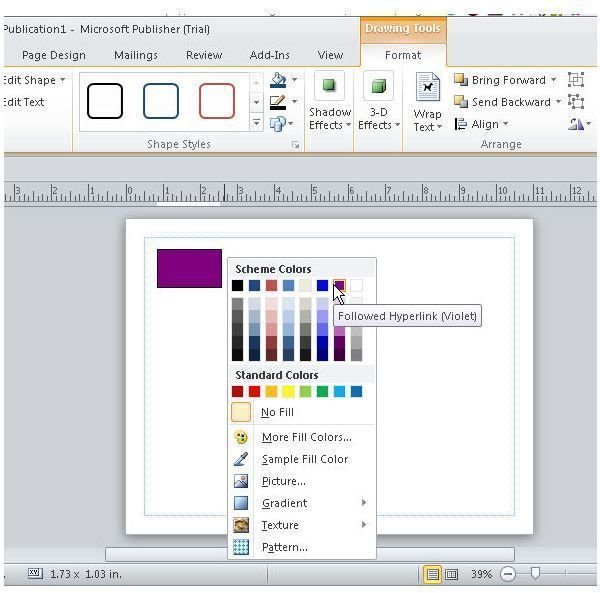The height and width of the screenshot is (593, 600).
Task: Pick the green standard color swatch
Action: point(322,391)
